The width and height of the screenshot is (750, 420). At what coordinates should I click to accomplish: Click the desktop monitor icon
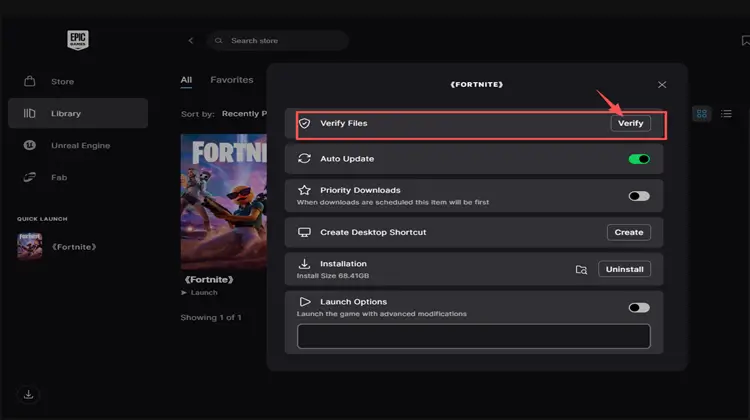click(x=304, y=232)
